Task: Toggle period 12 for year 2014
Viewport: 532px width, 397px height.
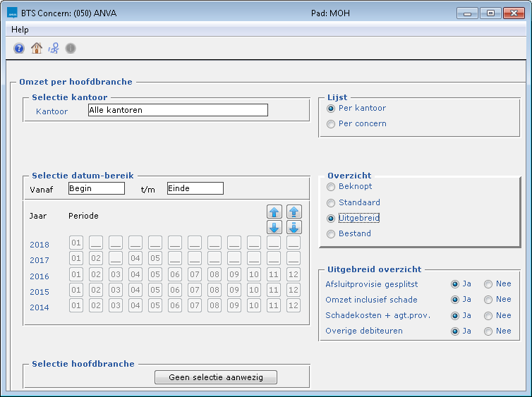Action: click(x=294, y=305)
